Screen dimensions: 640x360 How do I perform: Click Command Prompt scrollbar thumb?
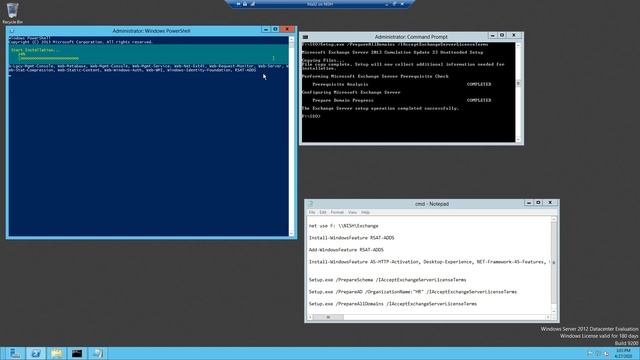[x=518, y=84]
